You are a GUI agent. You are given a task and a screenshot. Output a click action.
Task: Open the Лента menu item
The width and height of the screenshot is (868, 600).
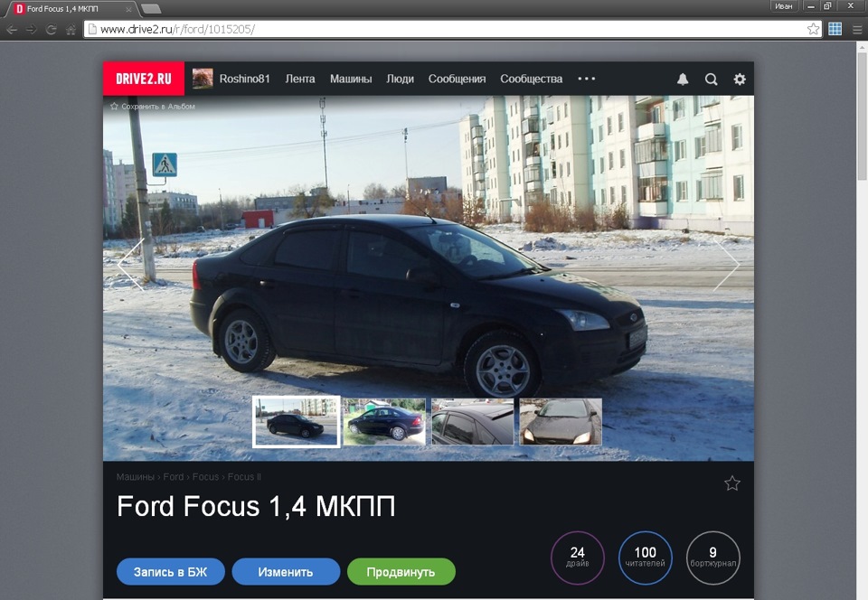(300, 79)
